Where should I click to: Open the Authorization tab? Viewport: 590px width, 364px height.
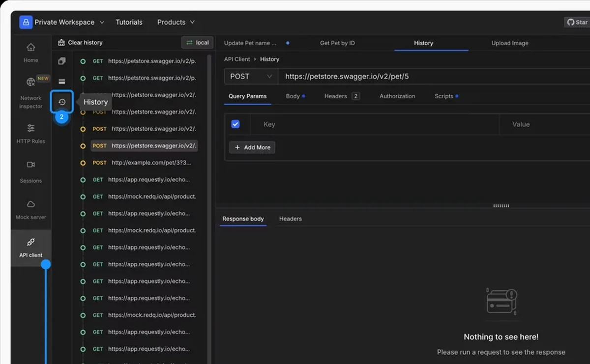397,96
